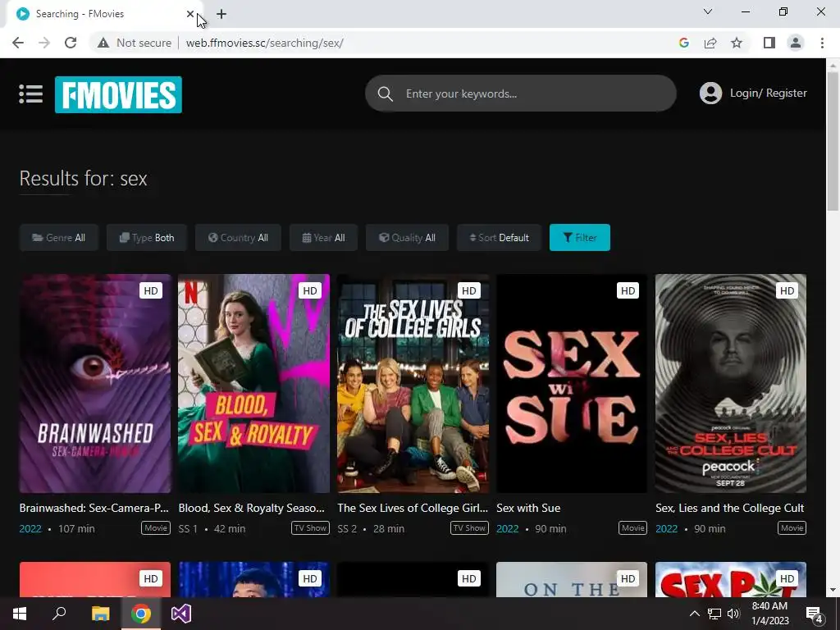Click 'Sex, Lies and the College Cult' title
840x630 pixels.
pyautogui.click(x=729, y=508)
